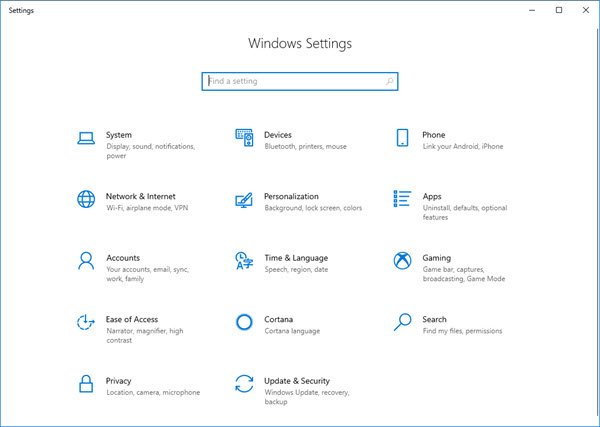
Task: Click the Cortana circle icon
Action: click(244, 322)
